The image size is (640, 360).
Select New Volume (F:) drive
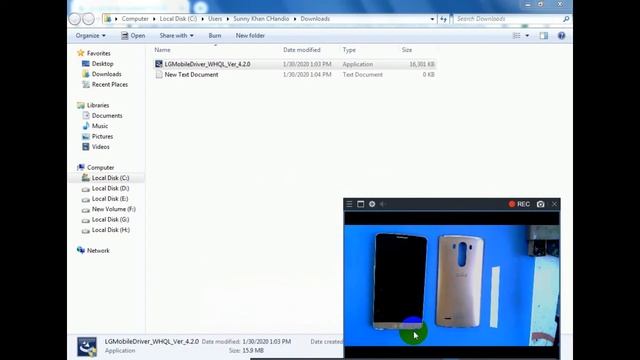click(x=113, y=209)
